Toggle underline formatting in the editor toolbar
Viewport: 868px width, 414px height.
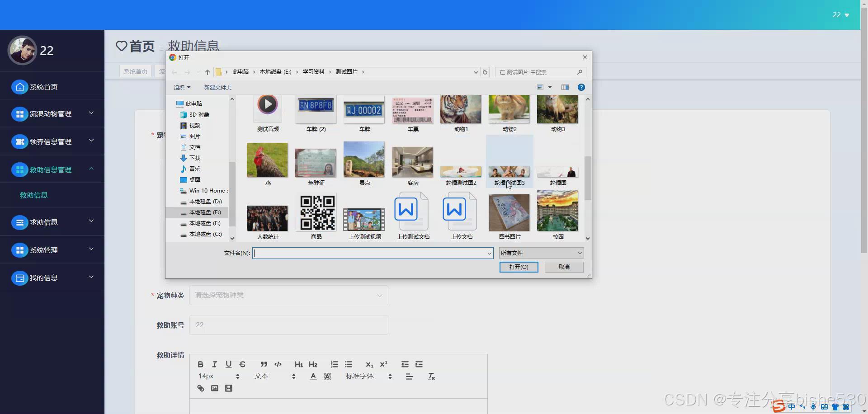pos(229,364)
